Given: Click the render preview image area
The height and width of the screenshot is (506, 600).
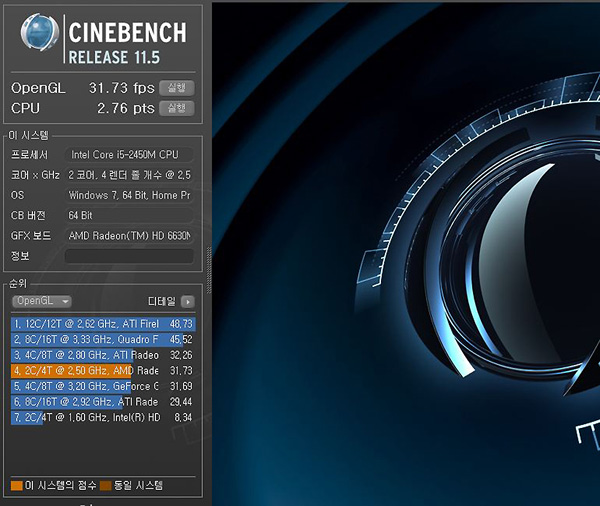Looking at the screenshot, I should [406, 254].
